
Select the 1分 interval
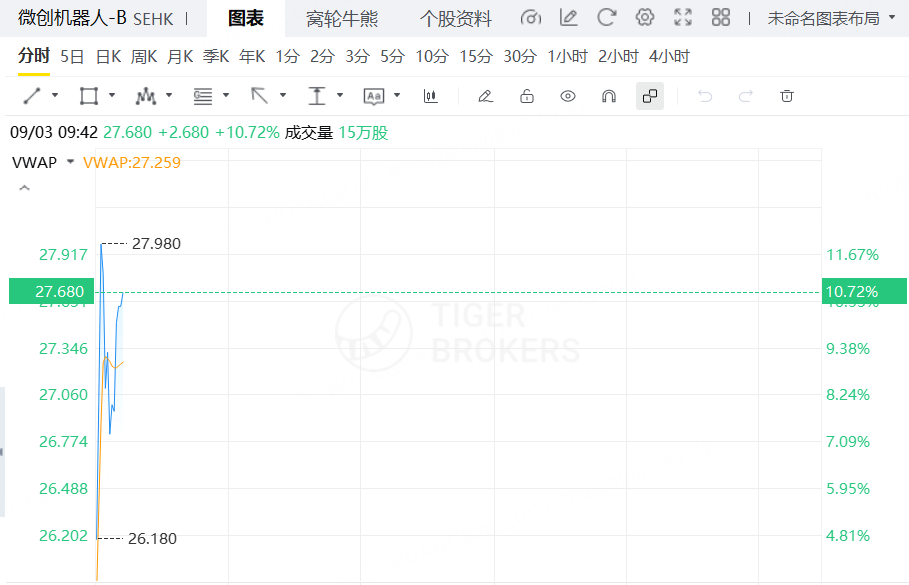tap(288, 56)
